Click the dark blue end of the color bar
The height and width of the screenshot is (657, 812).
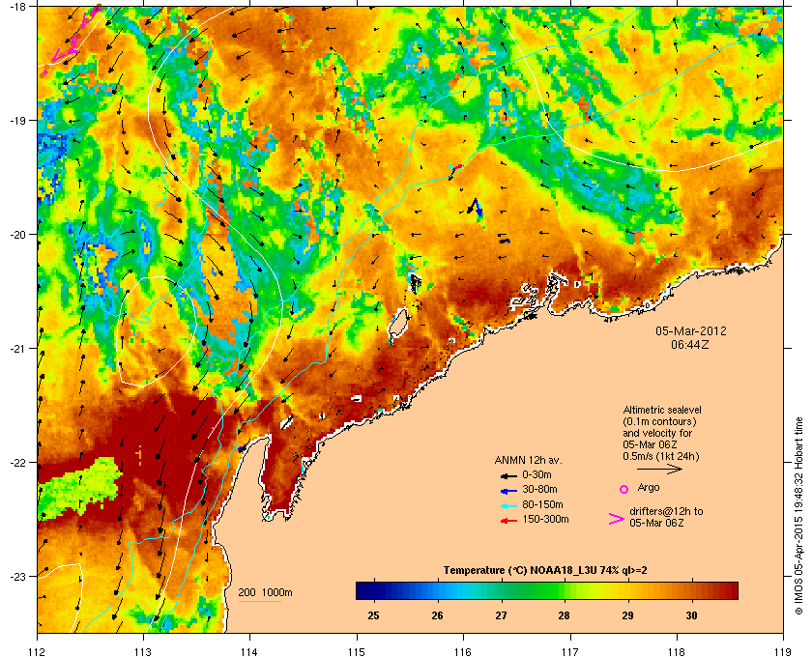(x=365, y=590)
